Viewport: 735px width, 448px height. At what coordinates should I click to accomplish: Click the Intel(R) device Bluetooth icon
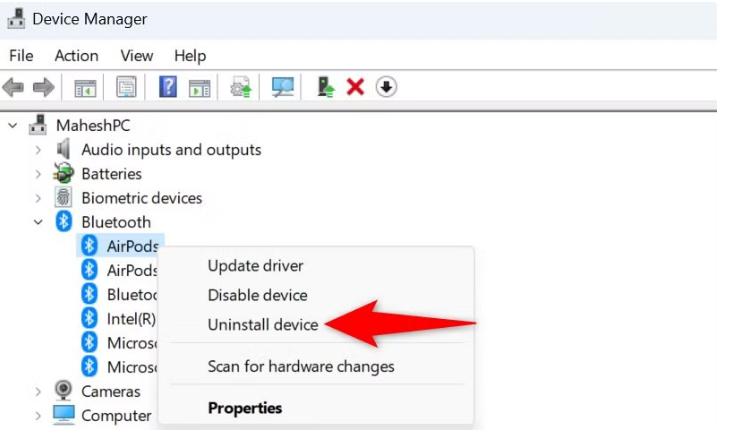click(x=89, y=318)
